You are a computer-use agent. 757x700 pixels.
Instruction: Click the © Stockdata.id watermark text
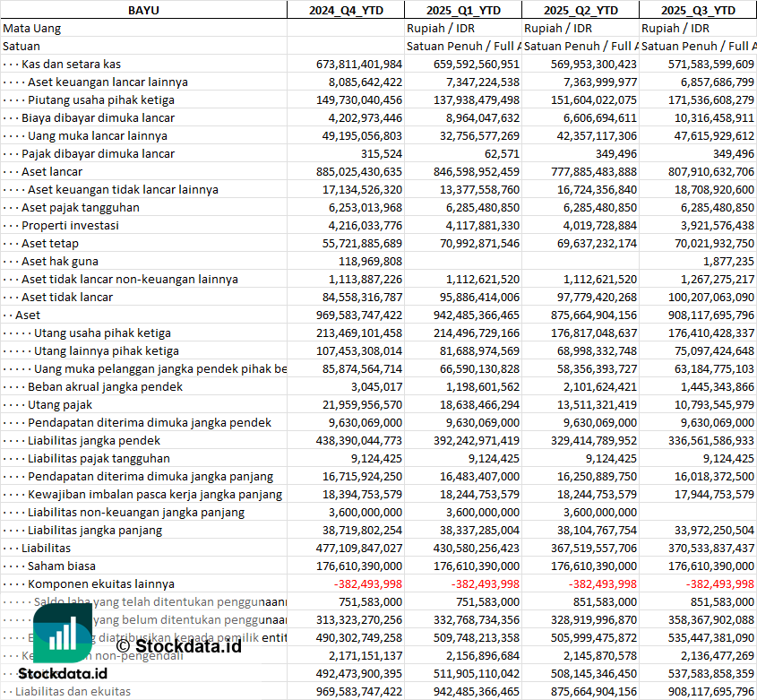tap(178, 645)
